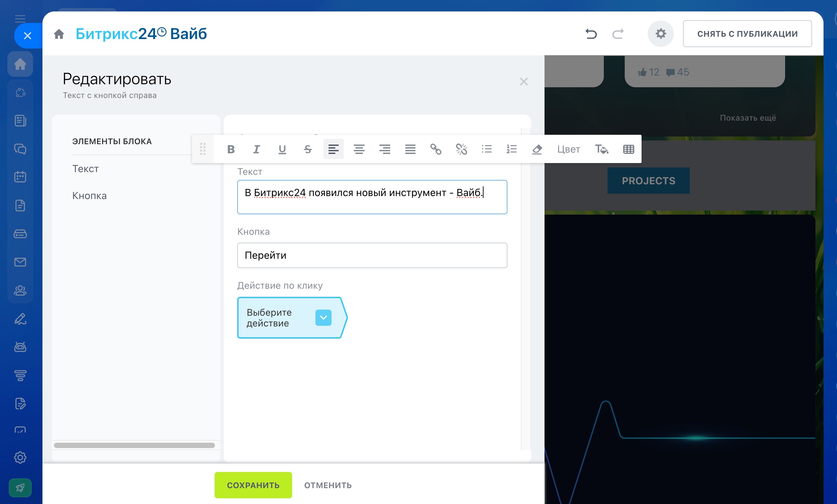Clear formatting with eraser icon

coord(537,149)
